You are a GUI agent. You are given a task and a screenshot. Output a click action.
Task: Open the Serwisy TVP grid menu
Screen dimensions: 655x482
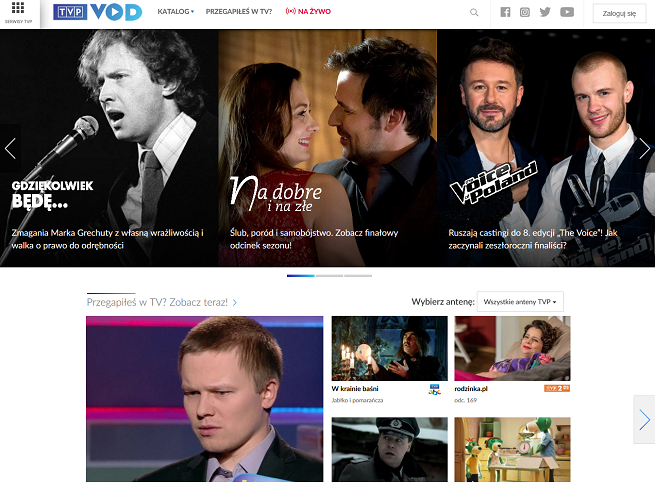[18, 11]
